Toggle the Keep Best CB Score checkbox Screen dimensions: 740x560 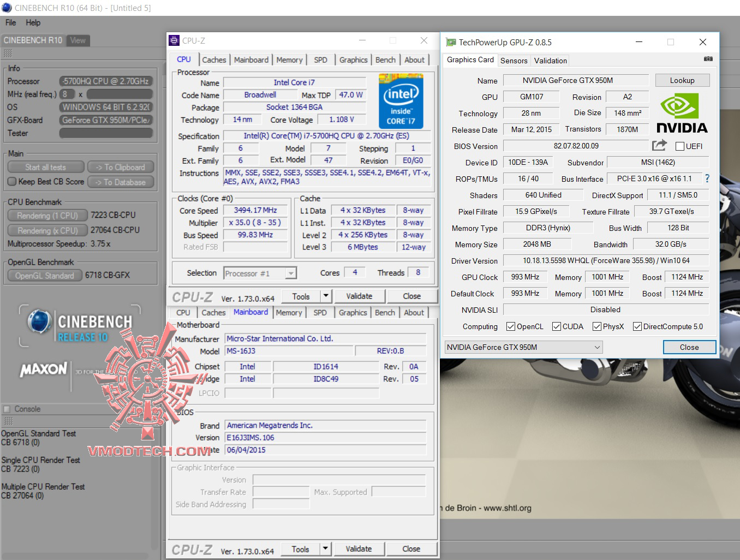point(12,182)
